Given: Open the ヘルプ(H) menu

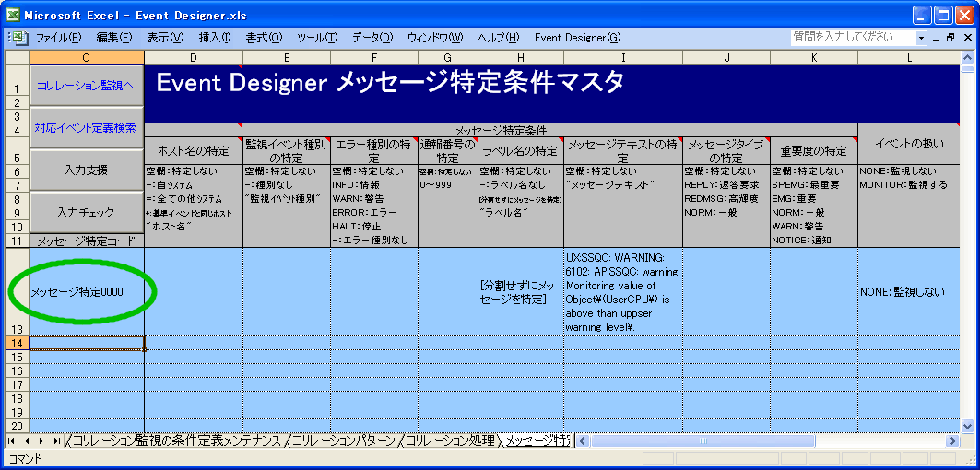Looking at the screenshot, I should pyautogui.click(x=498, y=38).
